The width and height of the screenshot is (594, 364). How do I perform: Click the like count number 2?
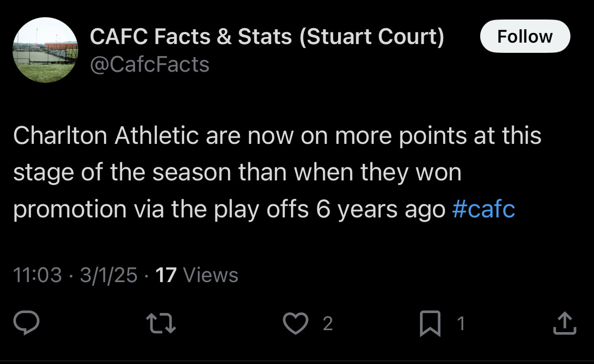click(x=328, y=324)
